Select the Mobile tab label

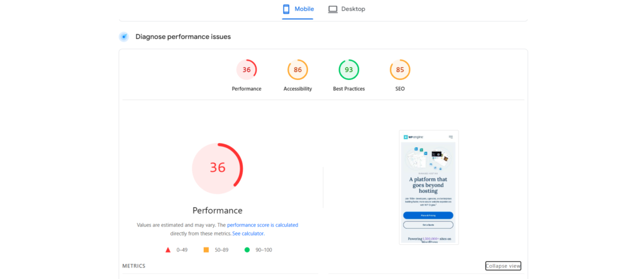(x=304, y=9)
